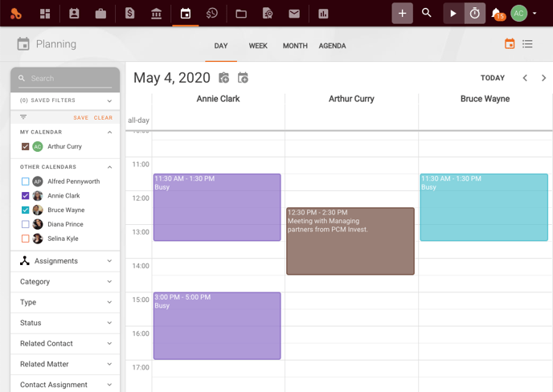
Task: Open the mail envelope icon
Action: pos(294,14)
